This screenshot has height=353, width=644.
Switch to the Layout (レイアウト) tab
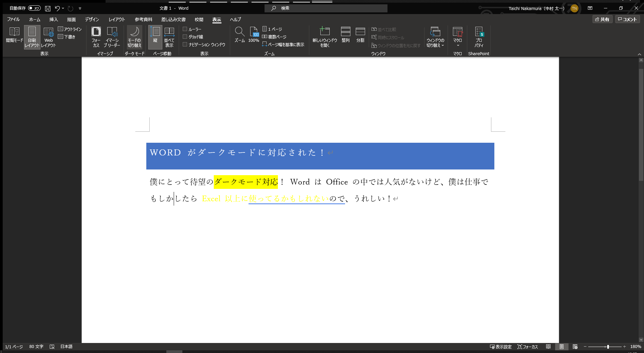click(117, 19)
